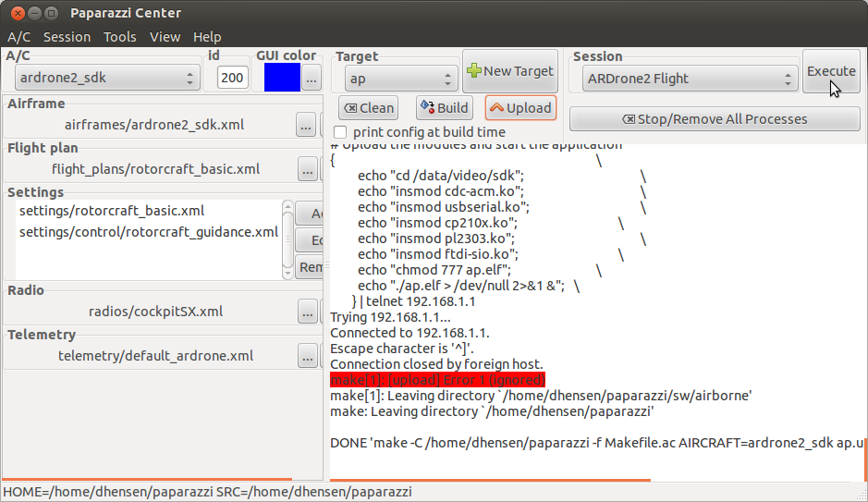Open the Help menu

pos(207,37)
